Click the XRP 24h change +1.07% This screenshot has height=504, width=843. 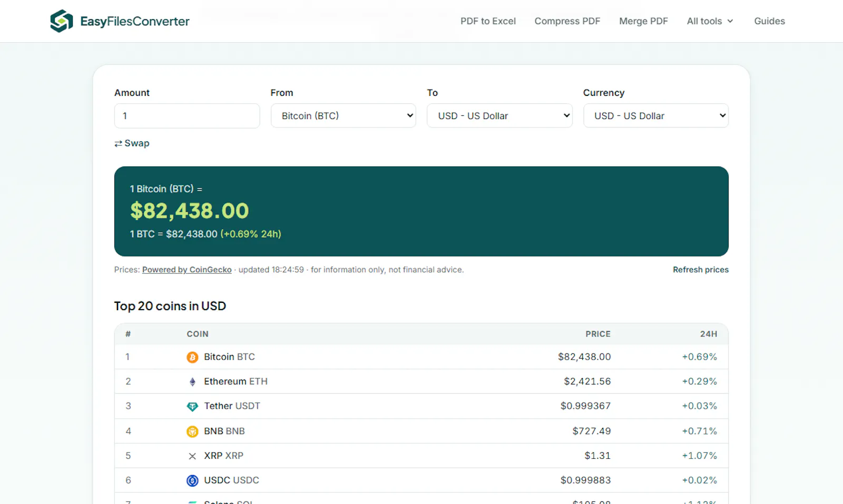click(x=700, y=456)
